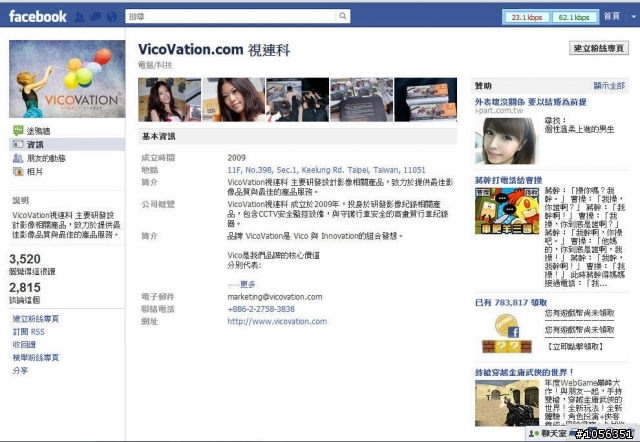Click the shooter game ad image
This screenshot has height=442, width=640.
pos(507,403)
